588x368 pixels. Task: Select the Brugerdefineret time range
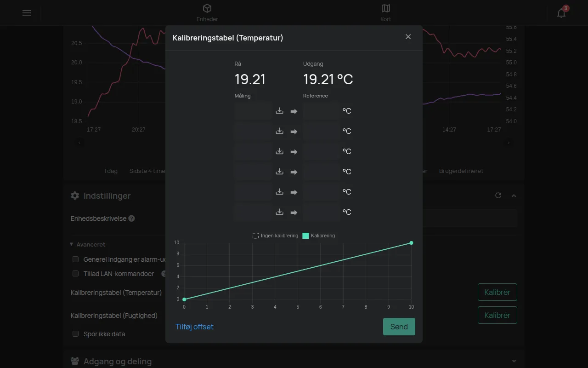click(x=461, y=171)
